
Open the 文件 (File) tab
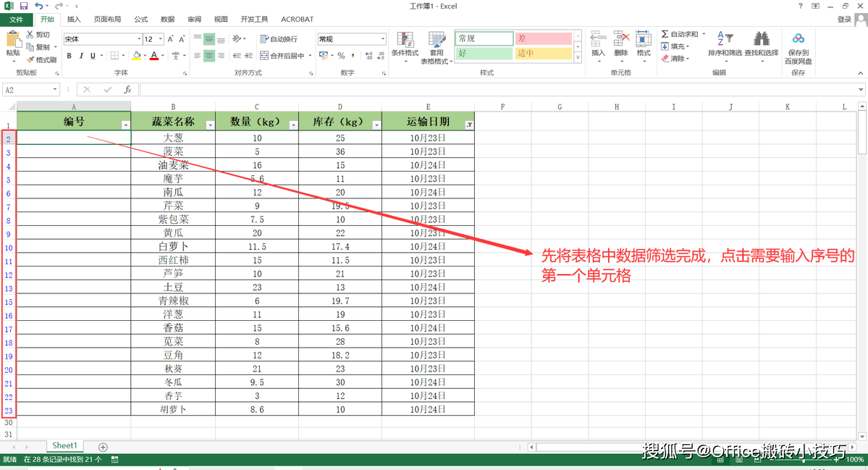point(16,20)
